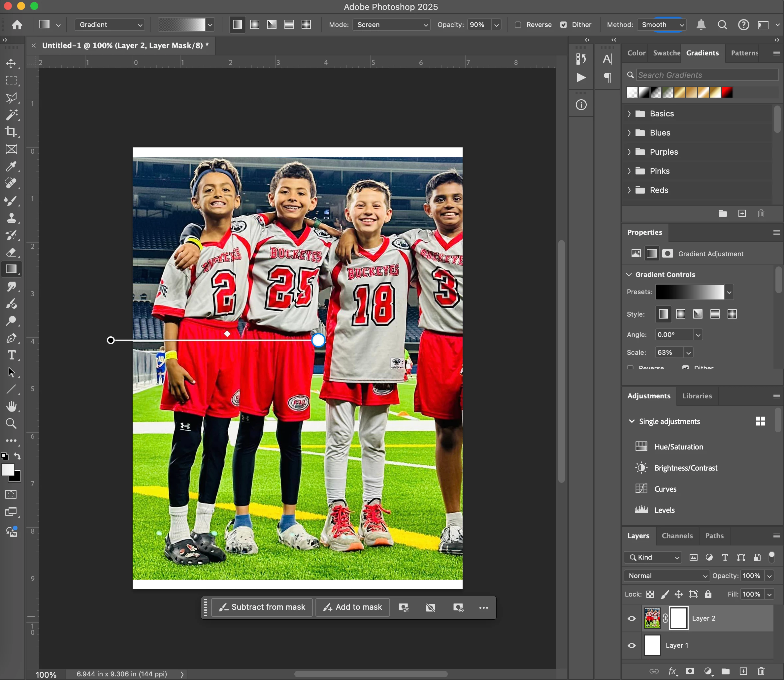Screen dimensions: 784x680
Task: Click the Add to mask button
Action: tap(353, 607)
